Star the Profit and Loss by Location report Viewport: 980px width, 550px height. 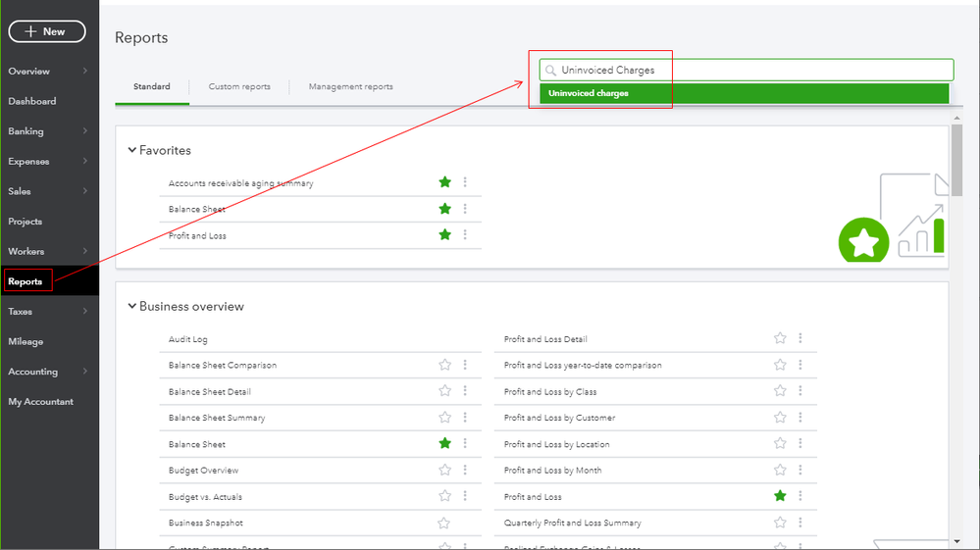pos(780,443)
